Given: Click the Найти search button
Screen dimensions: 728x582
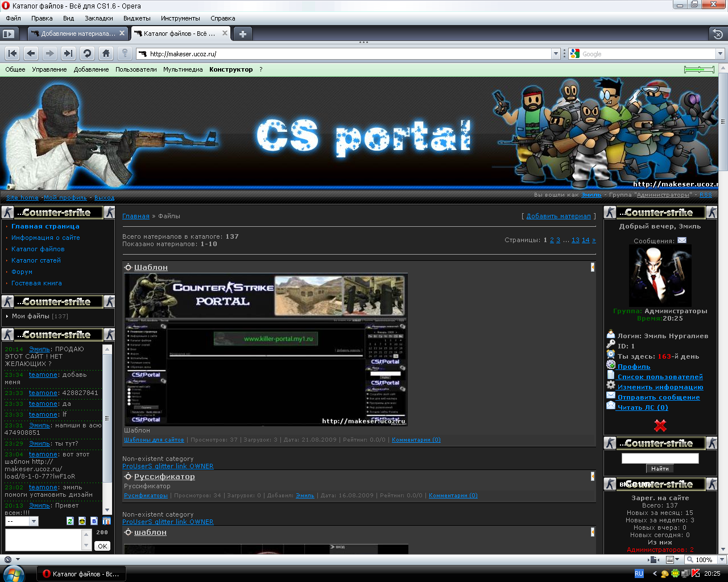Looking at the screenshot, I should (660, 468).
